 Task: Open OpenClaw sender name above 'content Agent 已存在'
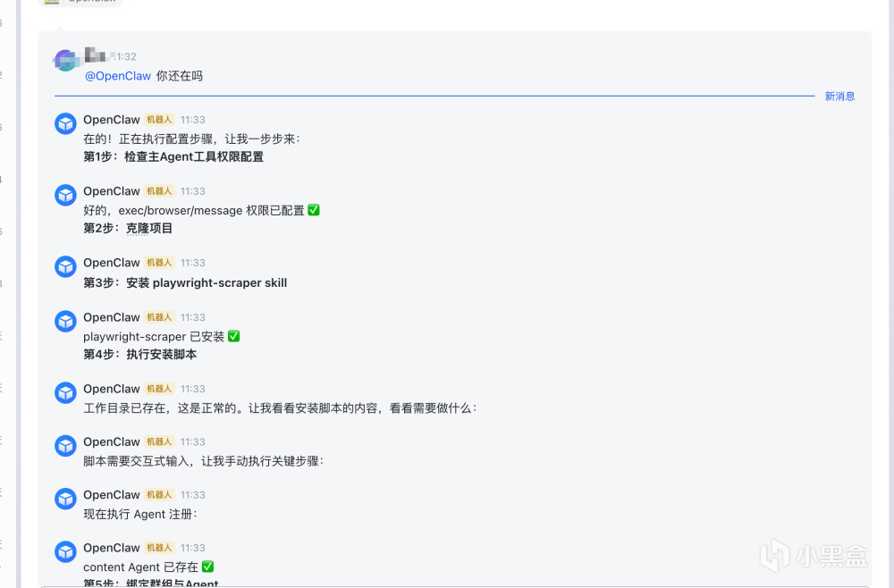pyautogui.click(x=112, y=548)
